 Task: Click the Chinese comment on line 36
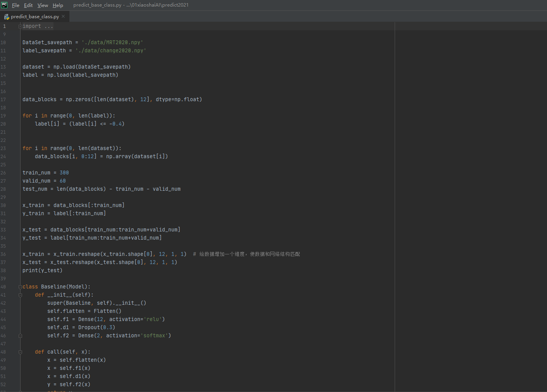pos(247,254)
